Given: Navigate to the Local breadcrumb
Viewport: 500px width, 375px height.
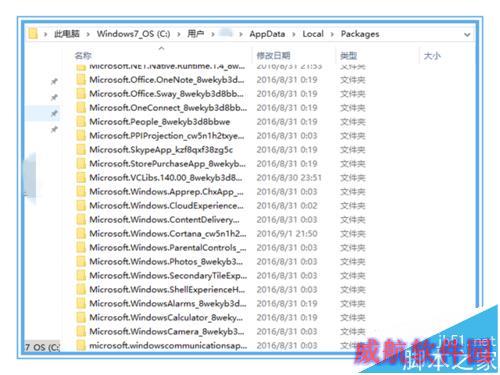Looking at the screenshot, I should pos(313,34).
